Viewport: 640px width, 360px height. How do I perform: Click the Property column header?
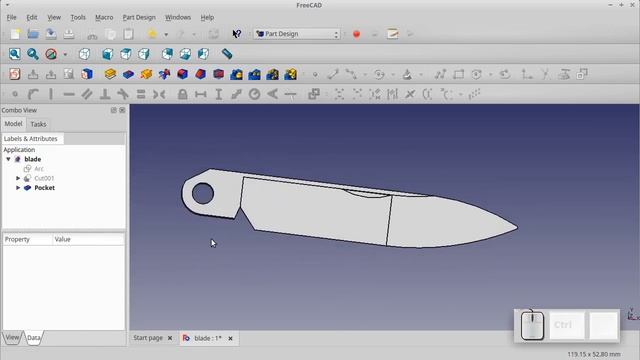click(28, 239)
